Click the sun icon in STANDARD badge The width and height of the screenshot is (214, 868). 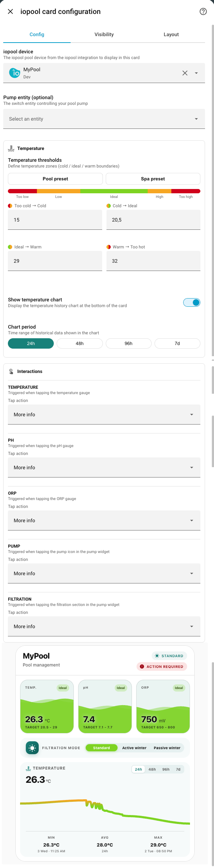point(157,656)
